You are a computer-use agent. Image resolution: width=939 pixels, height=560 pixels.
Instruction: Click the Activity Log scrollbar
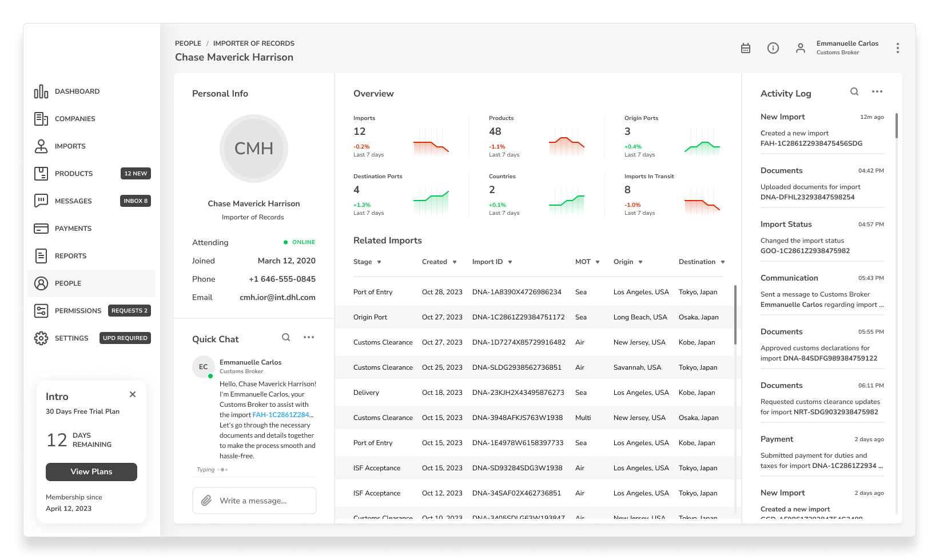pyautogui.click(x=896, y=126)
